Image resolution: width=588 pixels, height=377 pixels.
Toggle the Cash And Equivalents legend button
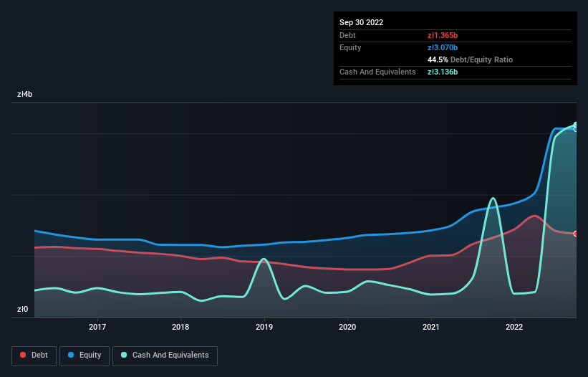165,355
